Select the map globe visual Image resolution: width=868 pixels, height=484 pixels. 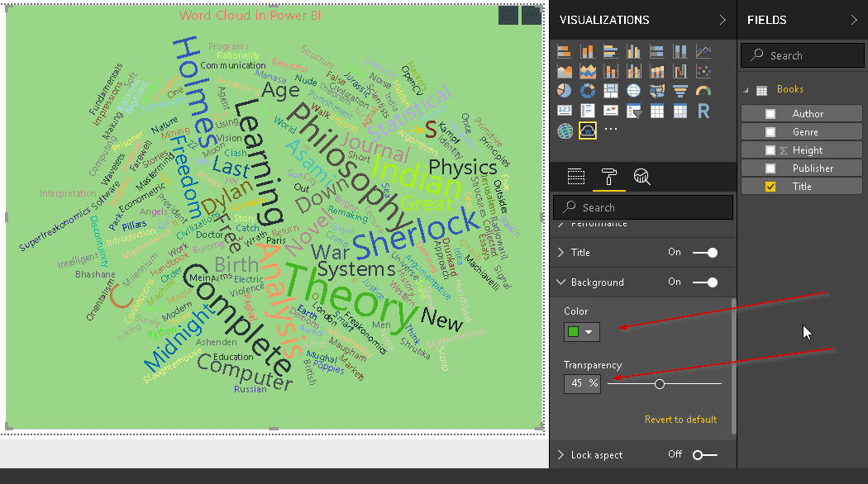pyautogui.click(x=634, y=91)
